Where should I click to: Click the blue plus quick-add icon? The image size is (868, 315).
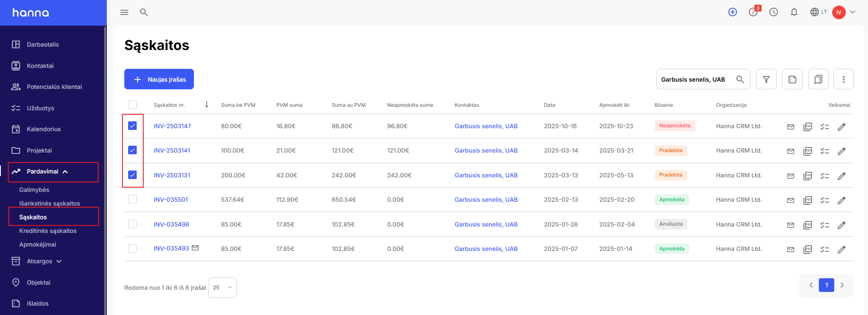tap(733, 12)
